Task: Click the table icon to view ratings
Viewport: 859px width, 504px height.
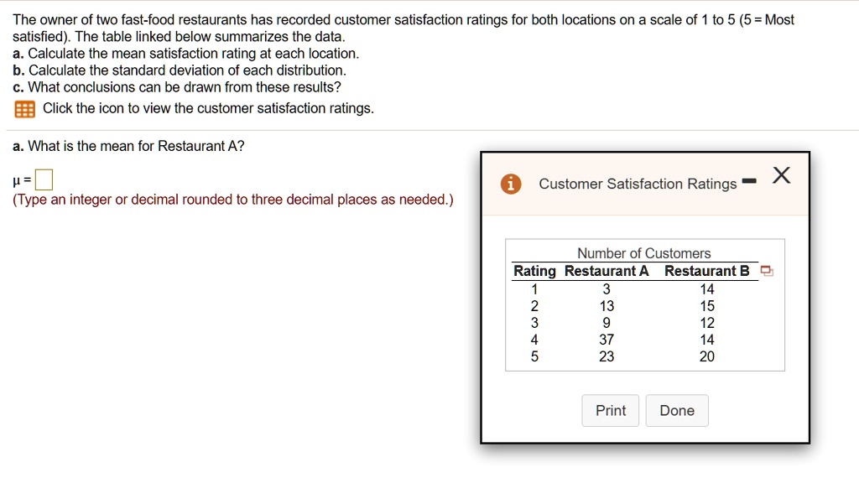Action: click(x=25, y=109)
